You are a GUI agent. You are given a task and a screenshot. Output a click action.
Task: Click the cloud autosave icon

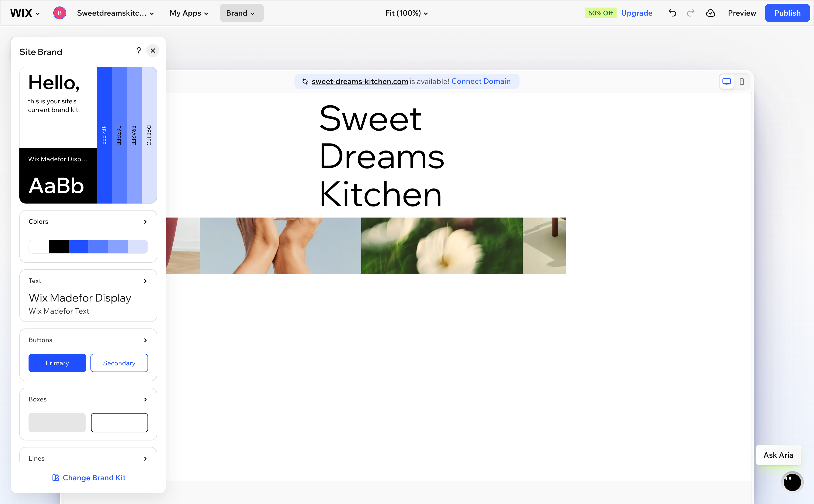coord(710,13)
